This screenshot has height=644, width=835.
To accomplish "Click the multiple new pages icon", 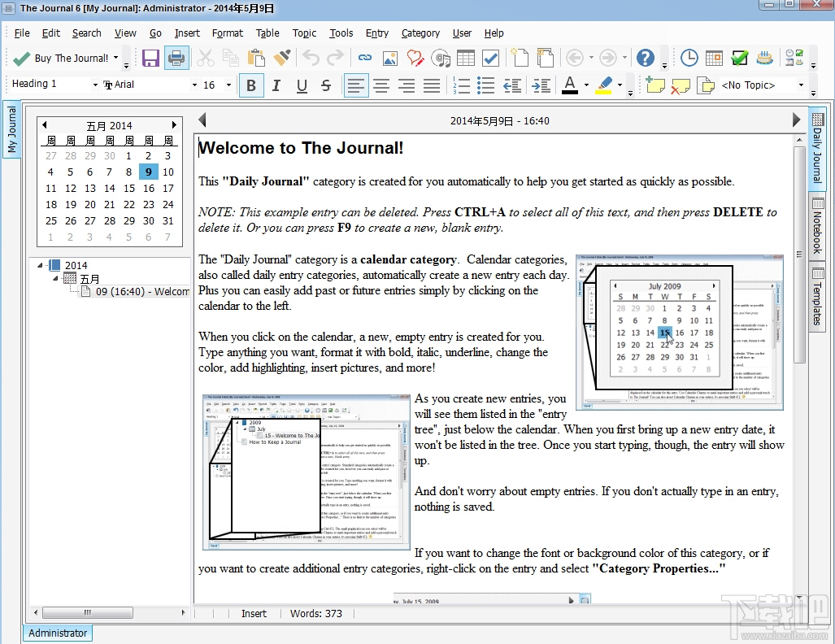I will 546,58.
